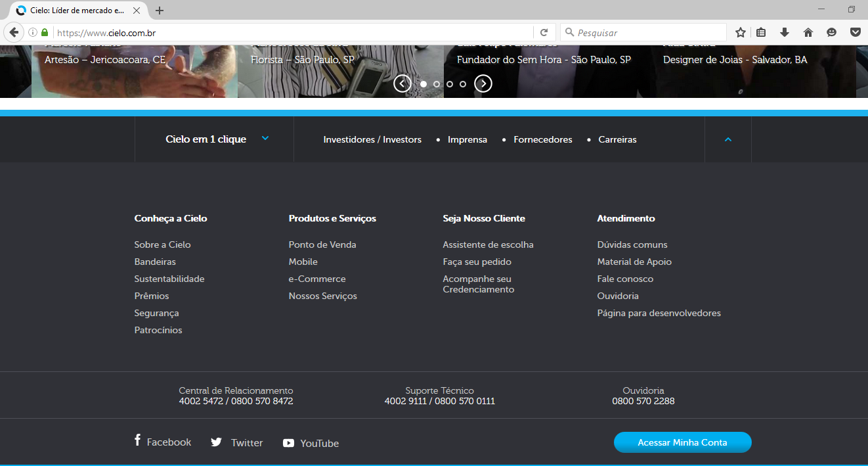Open Ponto de Venda product page
The image size is (868, 466).
click(x=322, y=245)
